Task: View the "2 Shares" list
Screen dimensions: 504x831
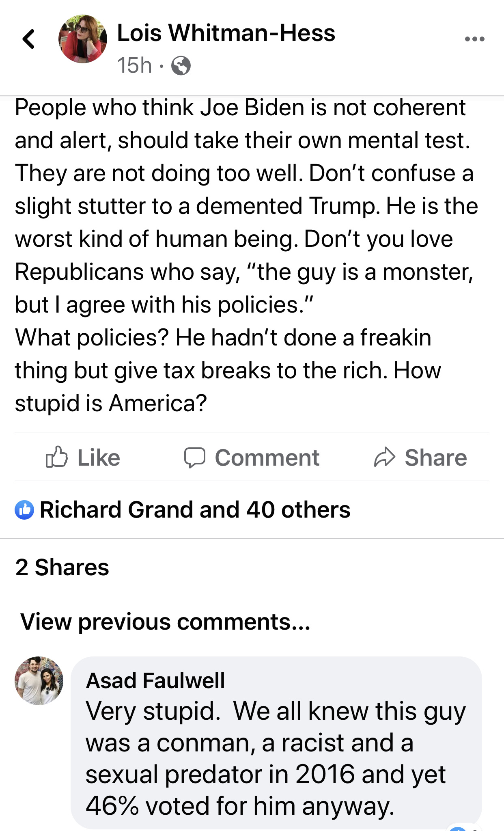Action: click(x=62, y=567)
